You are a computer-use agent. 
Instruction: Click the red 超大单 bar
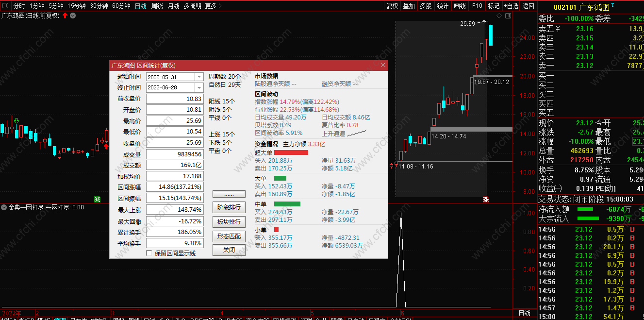[x=291, y=152]
